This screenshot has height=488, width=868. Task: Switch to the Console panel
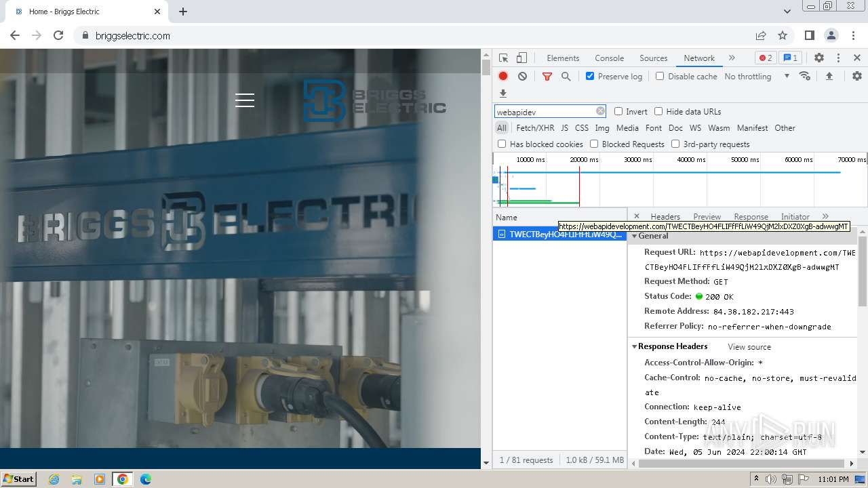[x=609, y=58]
